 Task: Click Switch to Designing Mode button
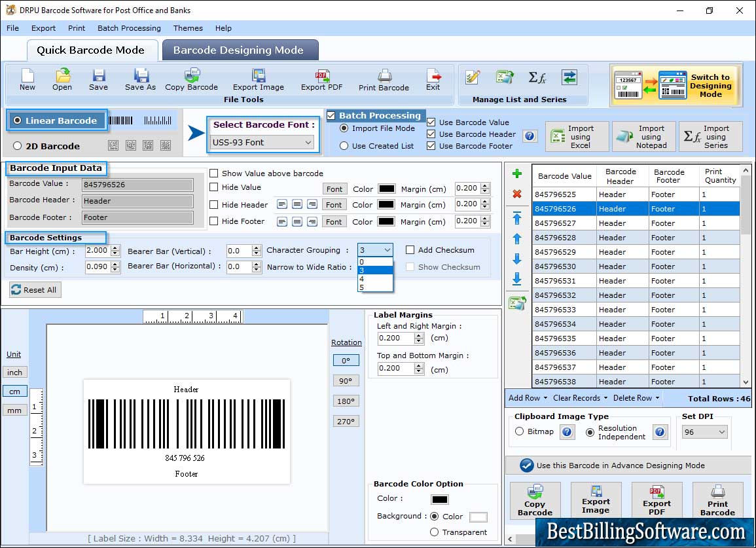(x=675, y=85)
